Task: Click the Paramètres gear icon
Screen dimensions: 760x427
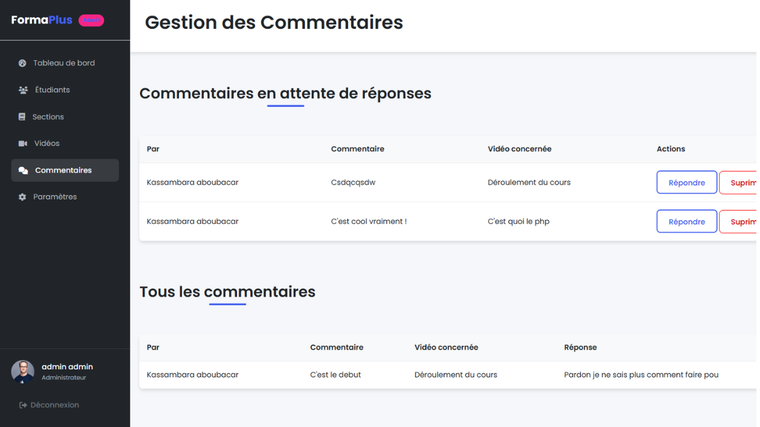Action: 23,197
